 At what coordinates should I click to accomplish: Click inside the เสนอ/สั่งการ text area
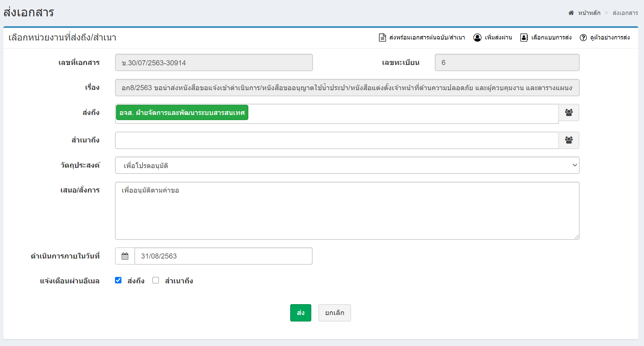tap(347, 211)
